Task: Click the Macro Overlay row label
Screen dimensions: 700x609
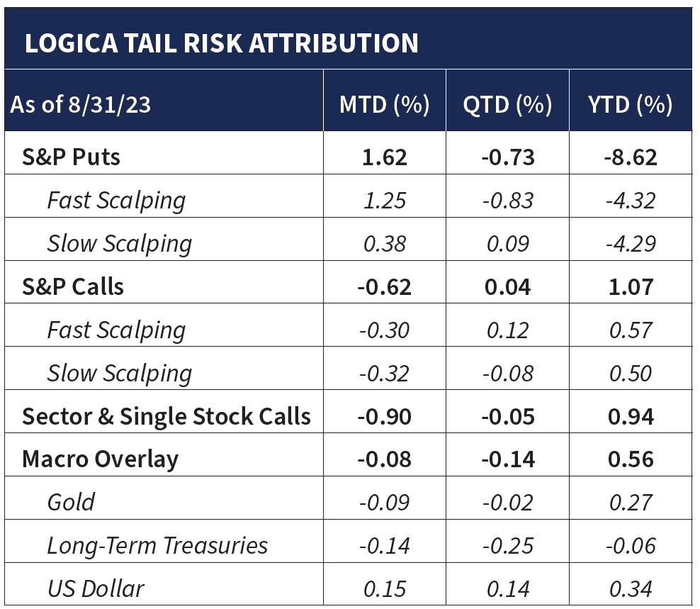Action: pyautogui.click(x=100, y=459)
